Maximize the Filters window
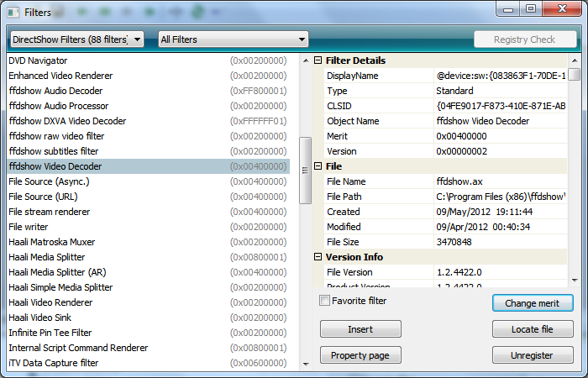 coord(531,8)
